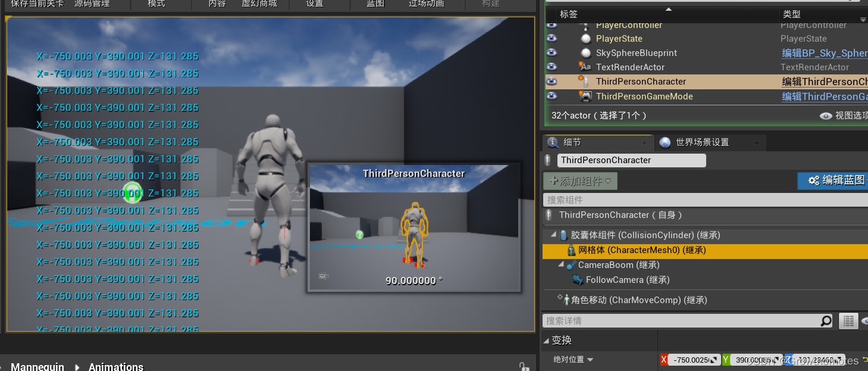The image size is (868, 371).
Task: Collapse the 胶囊体组件 CollisionCylinder tree node
Action: click(x=554, y=235)
